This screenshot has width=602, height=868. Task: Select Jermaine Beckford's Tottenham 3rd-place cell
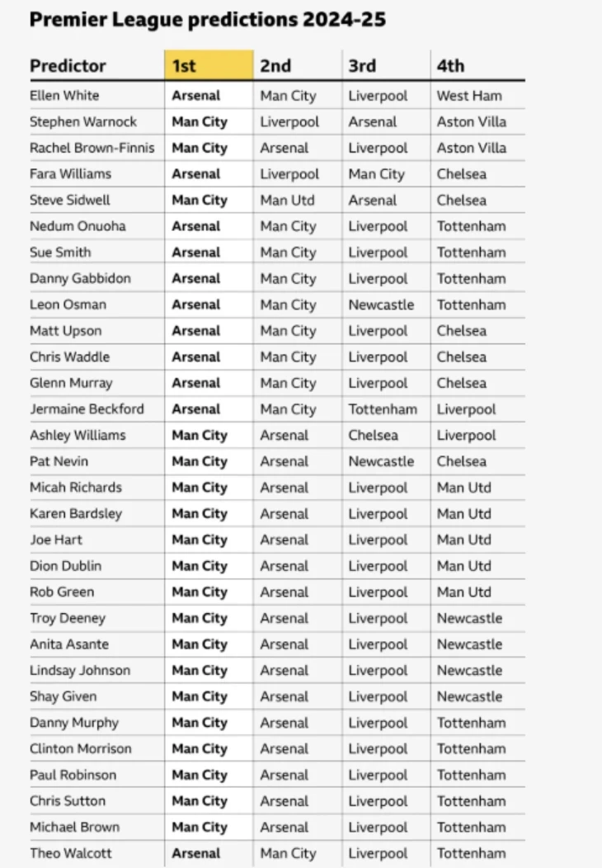pyautogui.click(x=383, y=409)
